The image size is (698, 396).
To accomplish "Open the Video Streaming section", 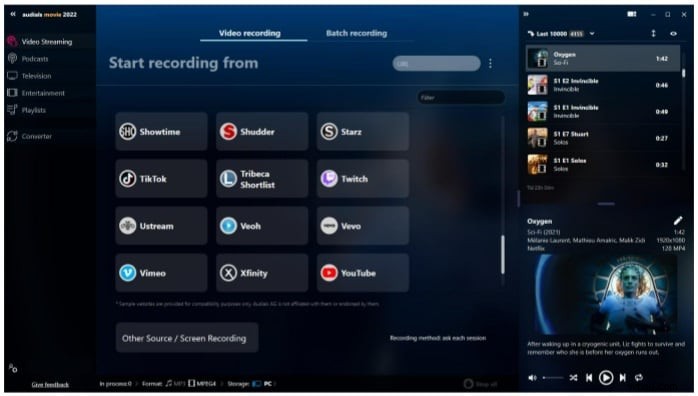I will [x=46, y=42].
